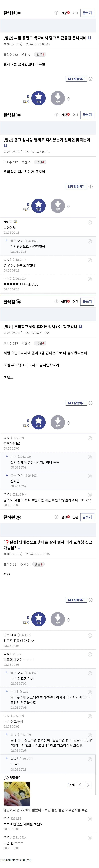Click the X icon beside the 북한이노 comment

tap(90, 222)
